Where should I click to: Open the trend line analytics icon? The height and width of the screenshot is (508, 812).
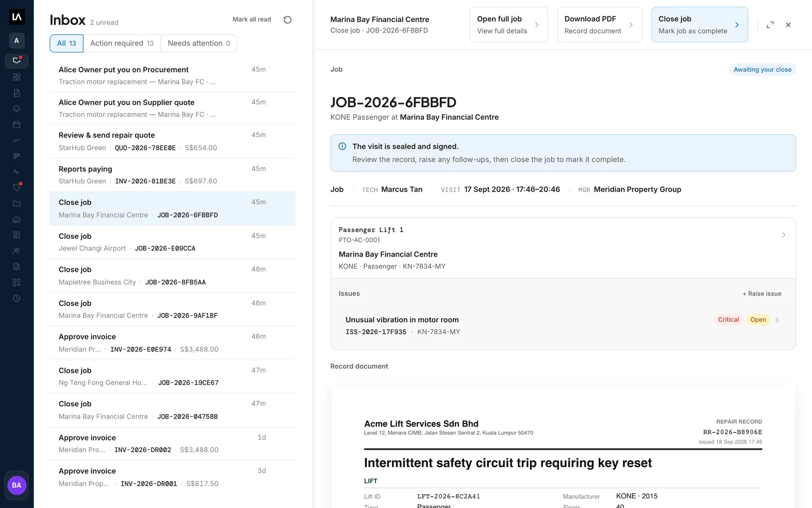click(17, 140)
